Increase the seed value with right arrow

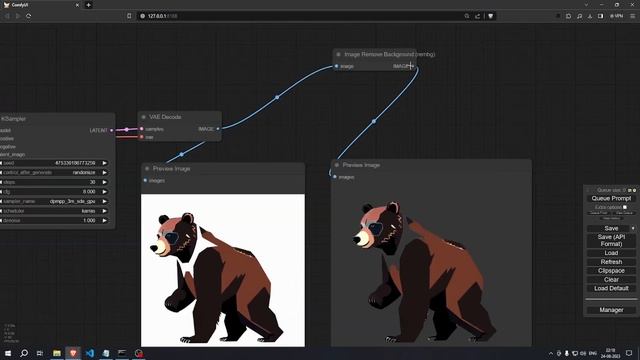tap(105, 163)
